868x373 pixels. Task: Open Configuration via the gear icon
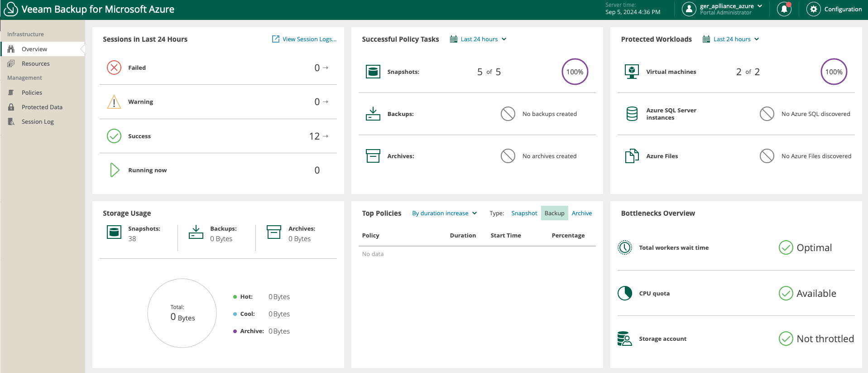pyautogui.click(x=813, y=9)
